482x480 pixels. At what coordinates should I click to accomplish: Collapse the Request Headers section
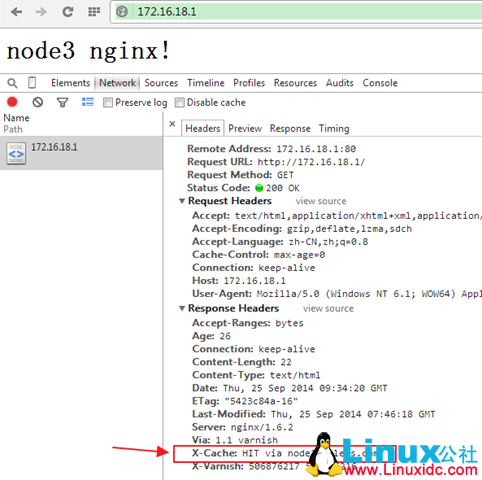[182, 201]
